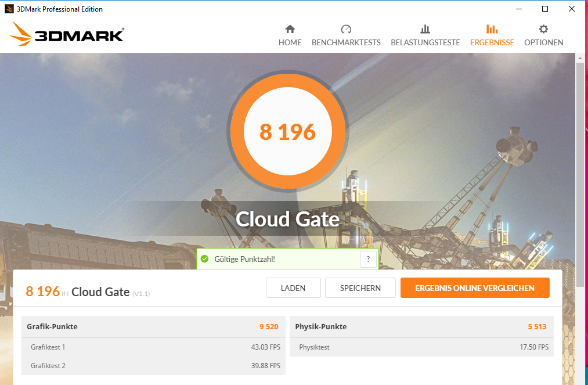
Task: Click the 3DMark logo
Action: click(x=67, y=34)
